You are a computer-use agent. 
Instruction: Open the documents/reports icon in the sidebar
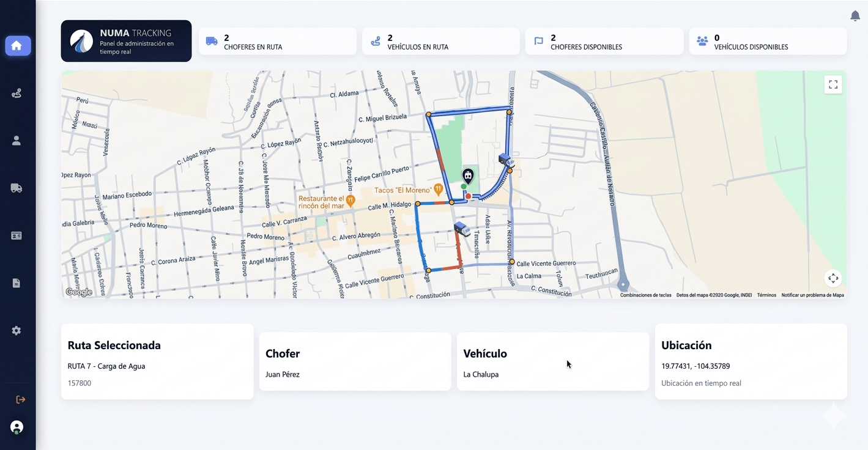click(x=16, y=282)
